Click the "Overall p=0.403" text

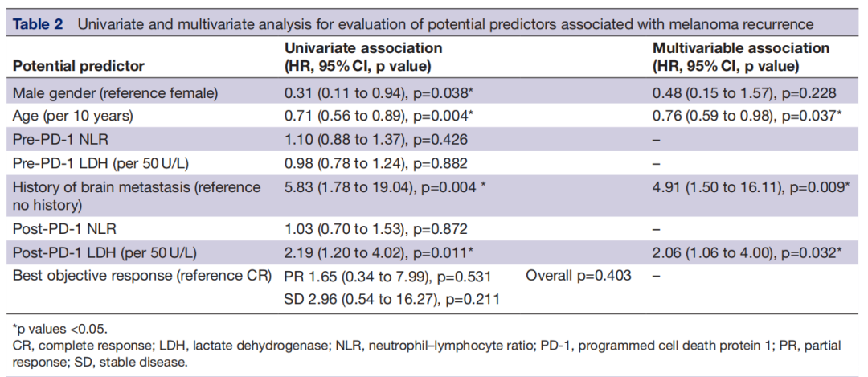tap(579, 277)
